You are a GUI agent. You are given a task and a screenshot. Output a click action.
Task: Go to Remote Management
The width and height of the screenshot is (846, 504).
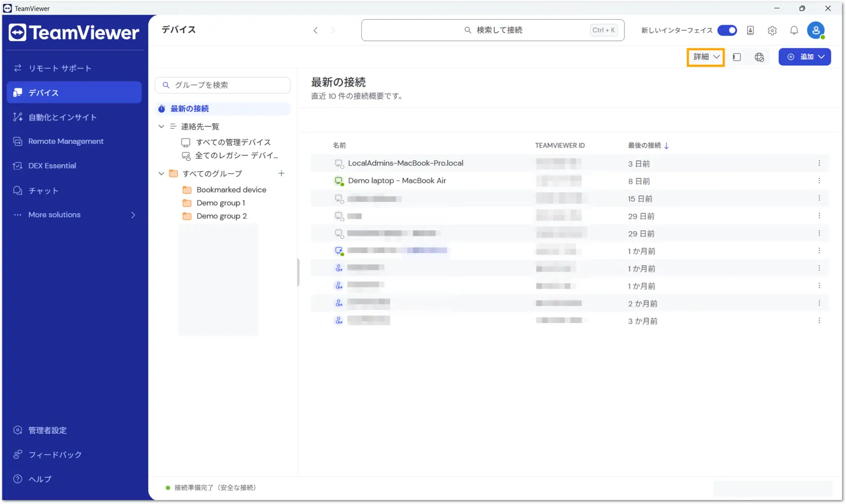click(x=74, y=141)
